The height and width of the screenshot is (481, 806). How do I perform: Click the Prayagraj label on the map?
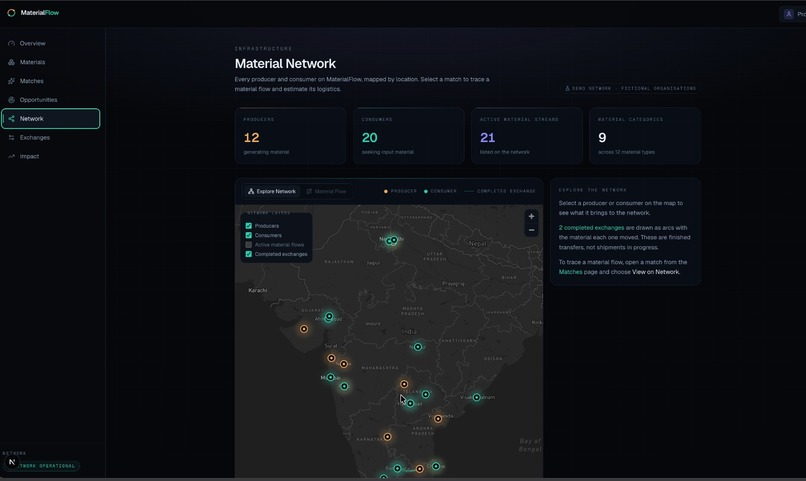click(x=453, y=284)
